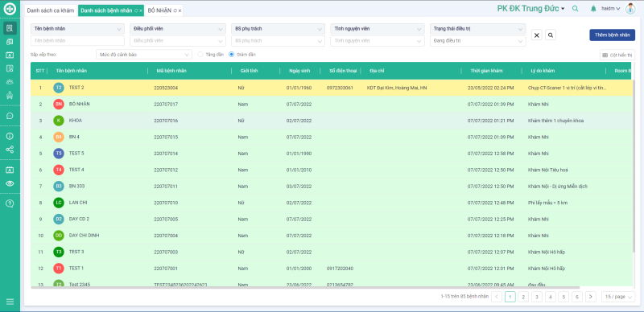Open the BS phụ trách filter type dropdown
The height and width of the screenshot is (312, 644).
tap(278, 29)
